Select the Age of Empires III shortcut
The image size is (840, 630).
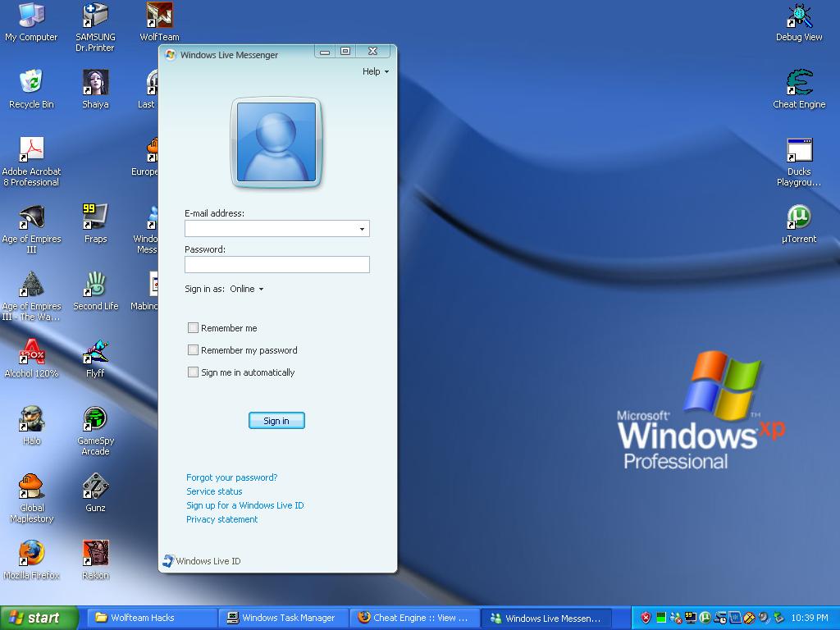coord(31,229)
